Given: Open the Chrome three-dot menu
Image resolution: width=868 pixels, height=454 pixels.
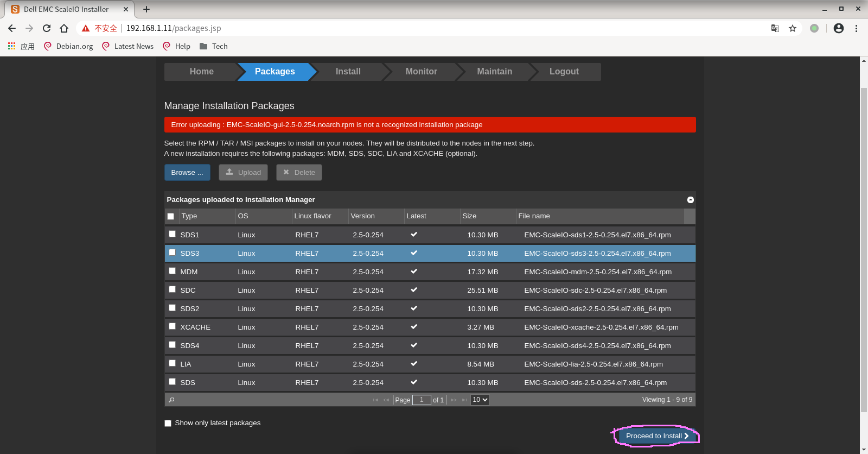Looking at the screenshot, I should pyautogui.click(x=857, y=28).
